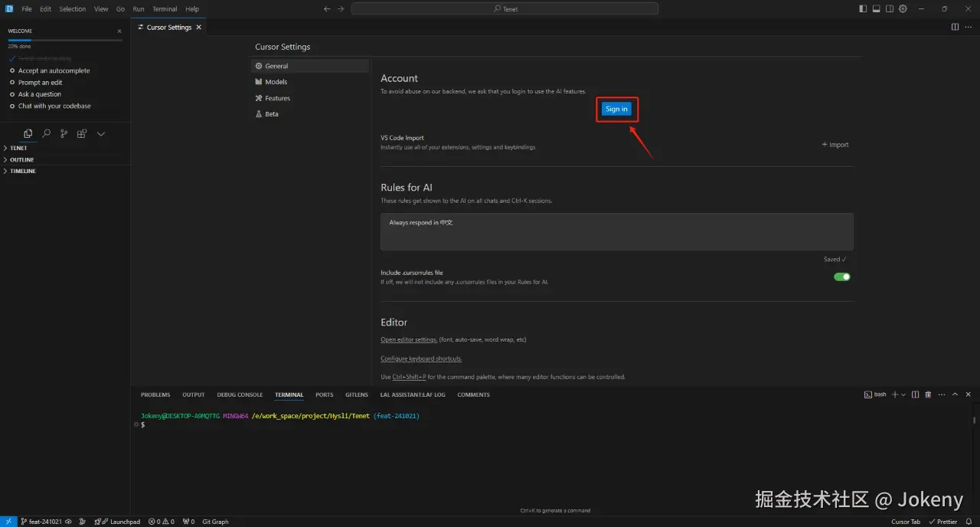Open the File menu

tap(27, 9)
